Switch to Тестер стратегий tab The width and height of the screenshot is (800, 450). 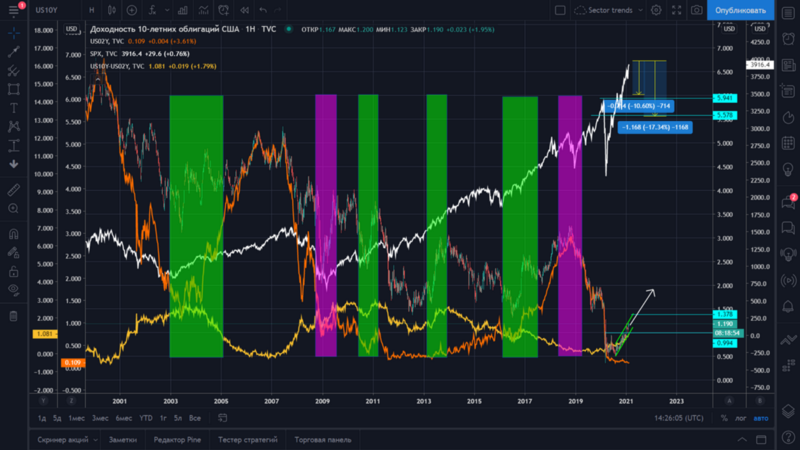[249, 439]
